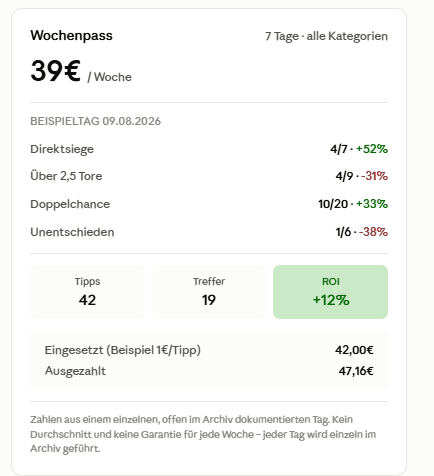Click the +52% Direktsiege result

point(372,149)
